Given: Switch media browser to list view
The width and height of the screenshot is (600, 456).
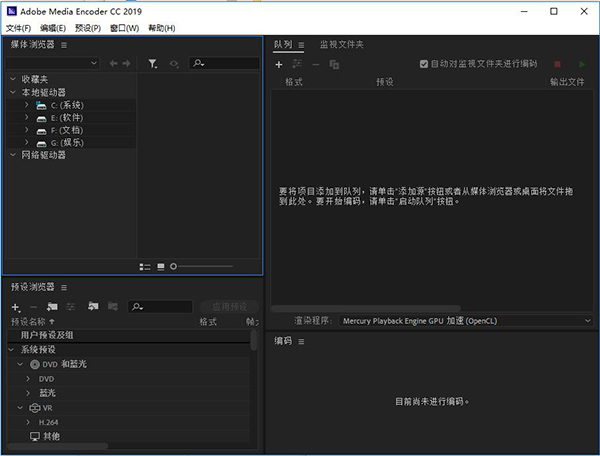Looking at the screenshot, I should click(x=145, y=266).
